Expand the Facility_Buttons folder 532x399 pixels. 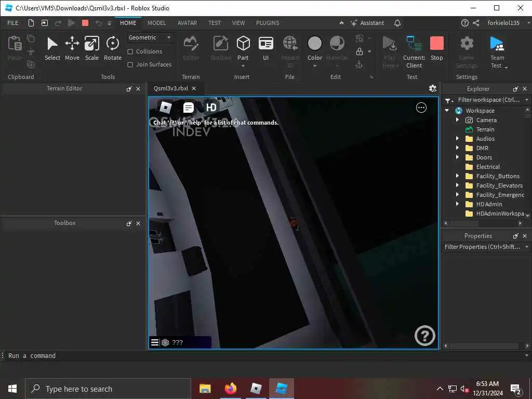click(457, 176)
